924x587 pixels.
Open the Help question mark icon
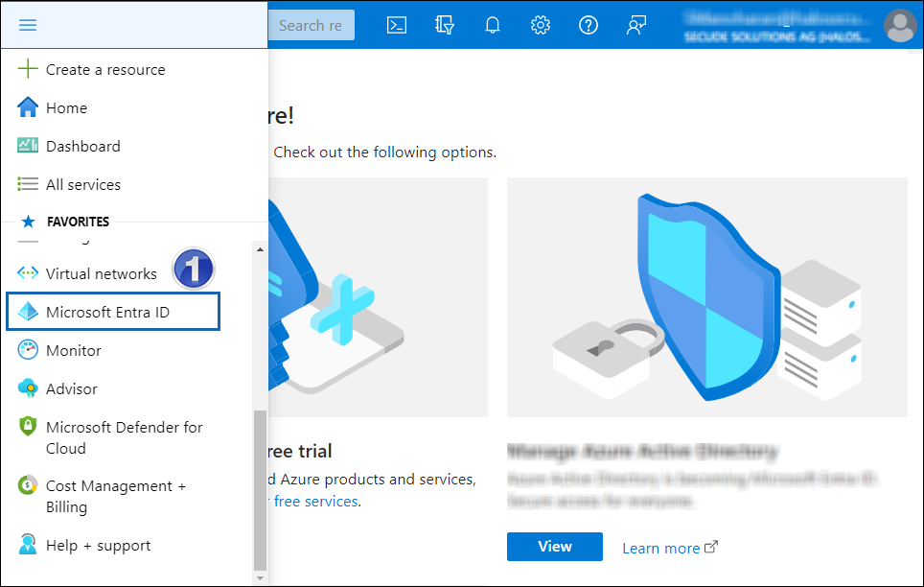(x=589, y=25)
